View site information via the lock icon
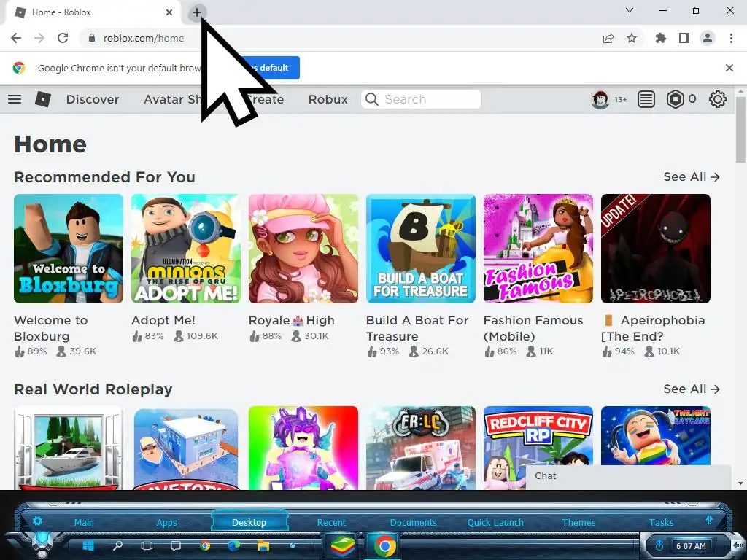The image size is (747, 560). (x=92, y=38)
